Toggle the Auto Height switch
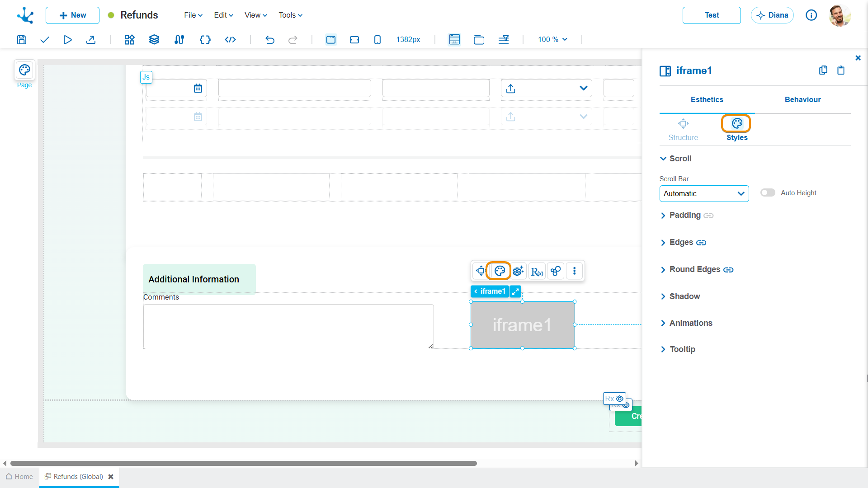The height and width of the screenshot is (488, 868). click(x=768, y=193)
